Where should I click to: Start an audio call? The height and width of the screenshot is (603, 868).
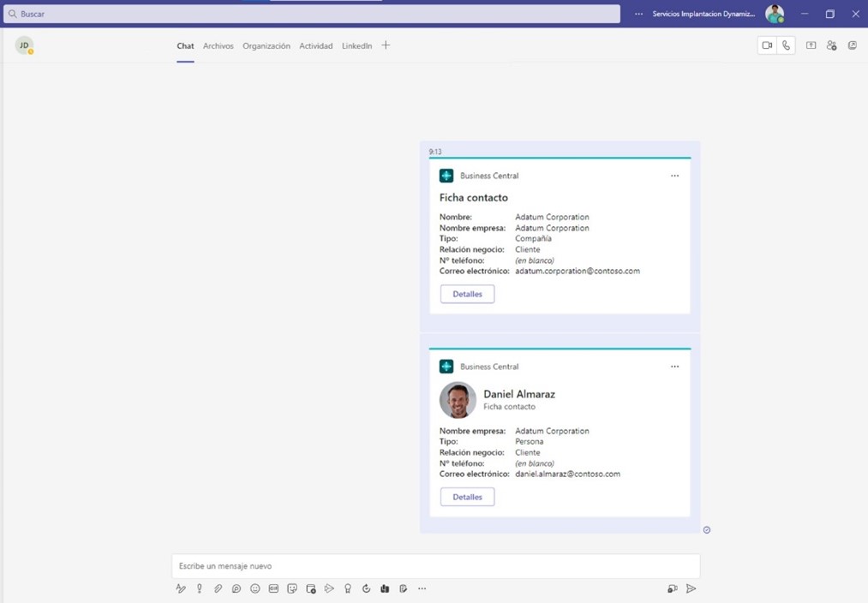(x=786, y=45)
